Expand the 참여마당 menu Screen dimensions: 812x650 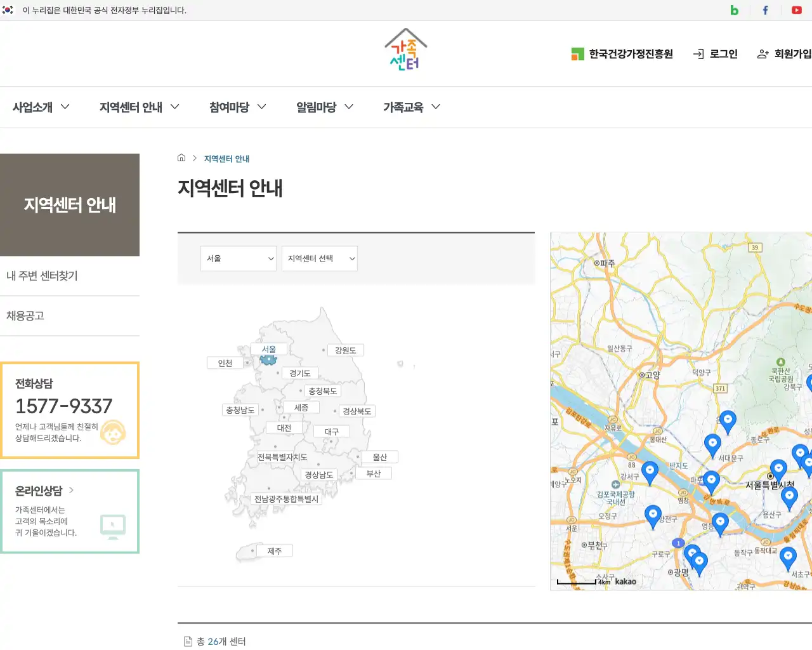pyautogui.click(x=238, y=107)
